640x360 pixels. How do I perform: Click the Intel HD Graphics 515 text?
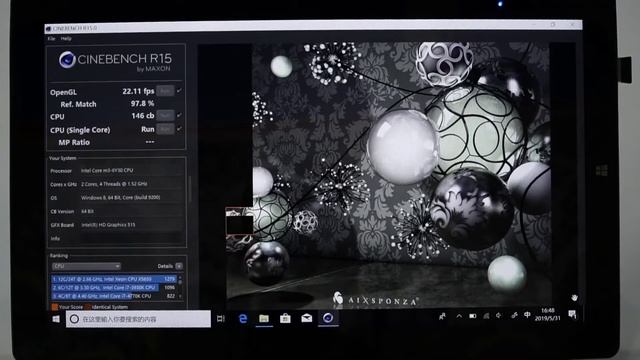click(108, 225)
